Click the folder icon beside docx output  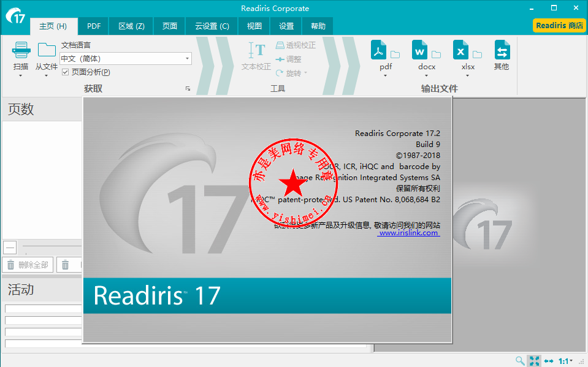coord(436,55)
